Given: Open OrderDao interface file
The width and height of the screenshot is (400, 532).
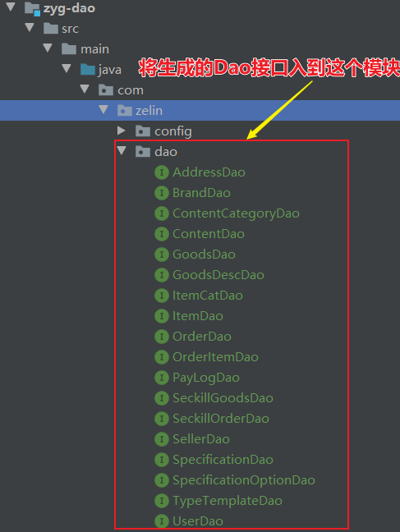Looking at the screenshot, I should coord(202,337).
